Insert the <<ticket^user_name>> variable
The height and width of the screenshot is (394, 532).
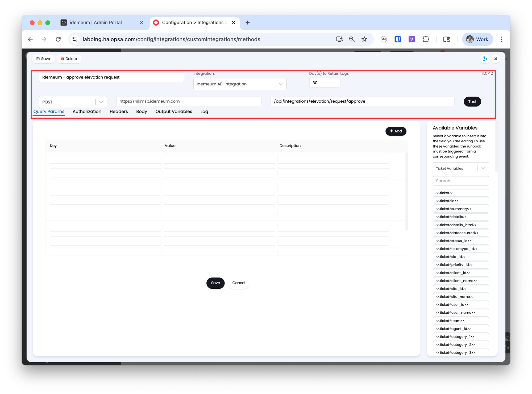(461, 313)
